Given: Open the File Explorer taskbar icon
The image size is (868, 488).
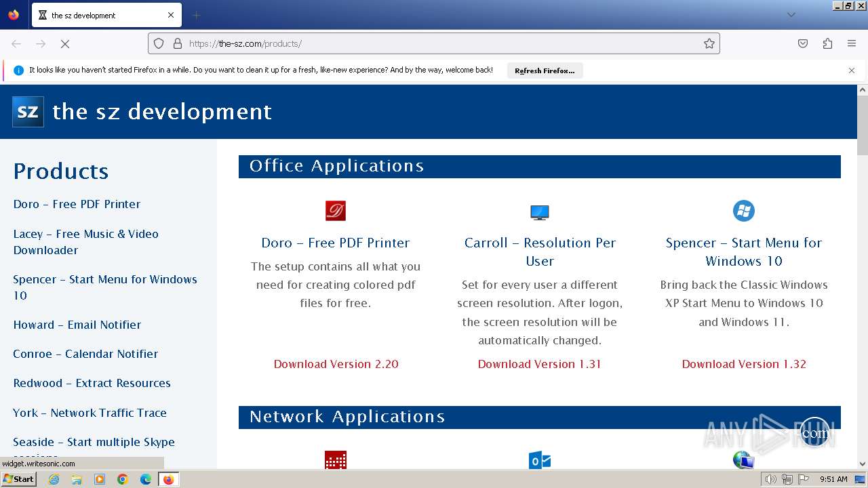Looking at the screenshot, I should (77, 479).
